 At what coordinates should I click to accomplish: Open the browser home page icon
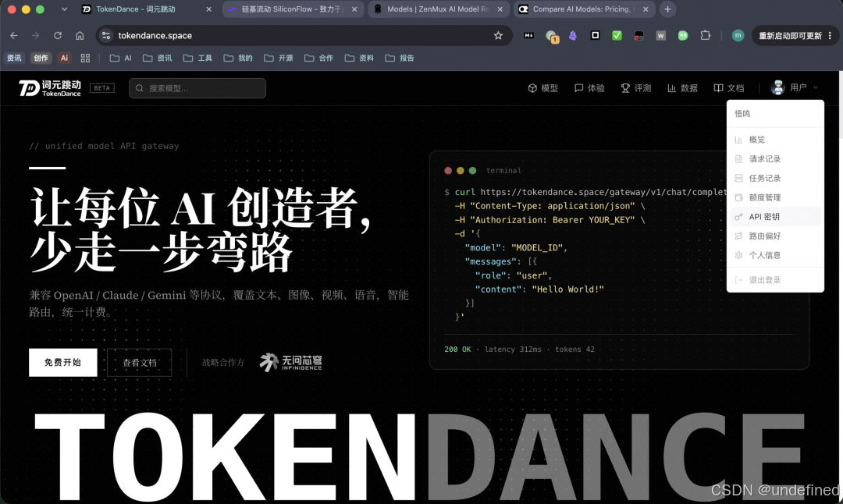pyautogui.click(x=80, y=35)
